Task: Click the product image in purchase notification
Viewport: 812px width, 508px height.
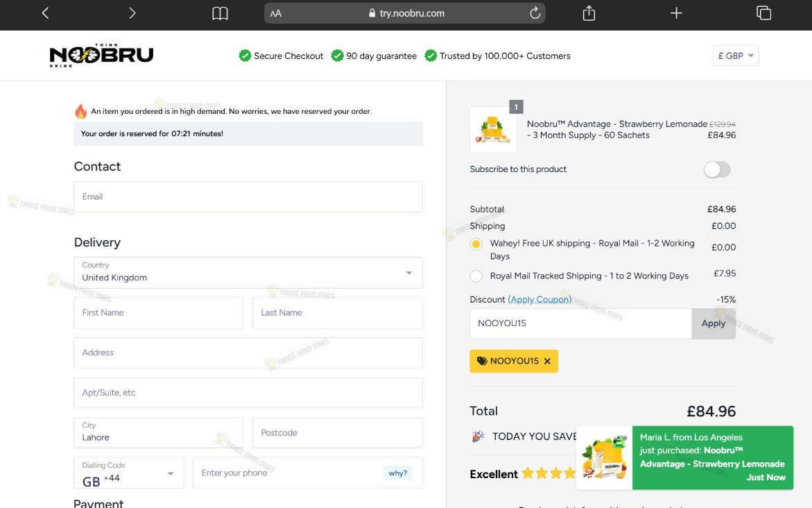Action: [x=605, y=458]
